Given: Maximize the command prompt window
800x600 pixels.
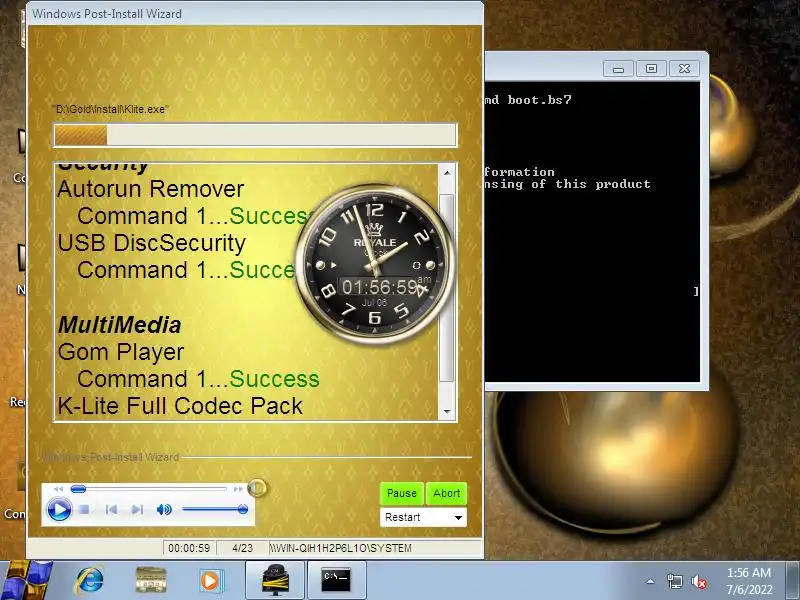Looking at the screenshot, I should pos(651,68).
